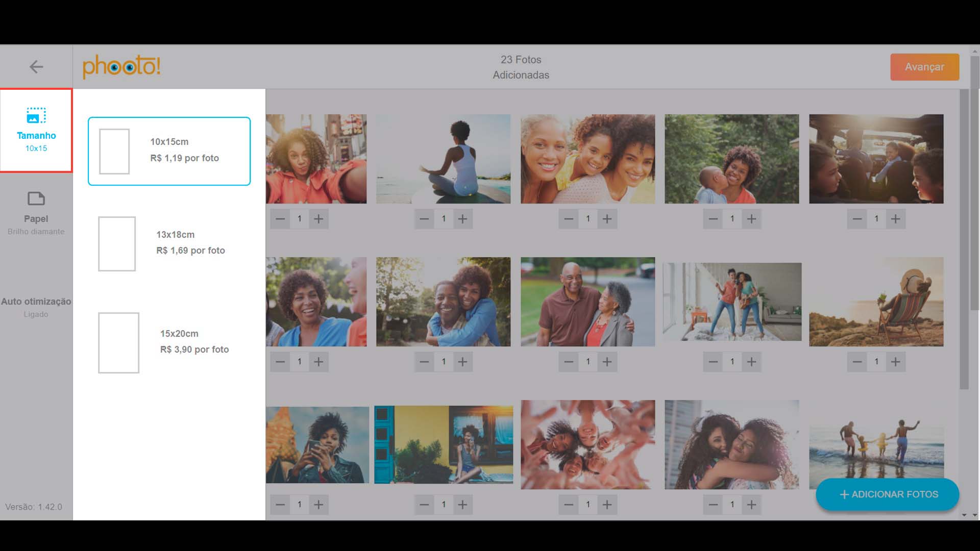The width and height of the screenshot is (980, 551).
Task: Click minus under the elderly couple photo
Action: pyautogui.click(x=569, y=362)
